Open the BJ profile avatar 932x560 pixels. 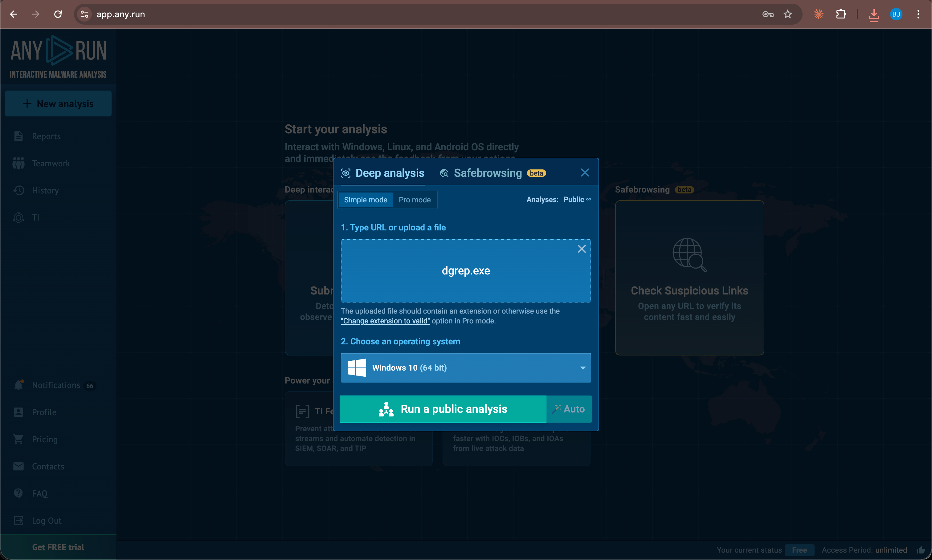click(x=896, y=14)
